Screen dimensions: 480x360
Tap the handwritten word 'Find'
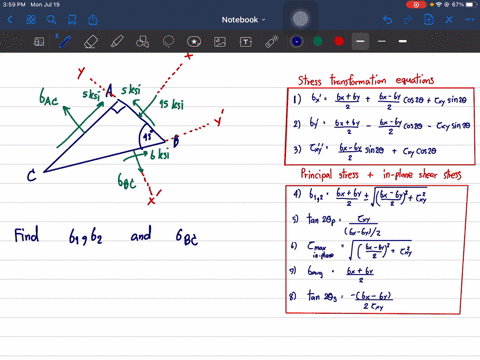[27, 235]
